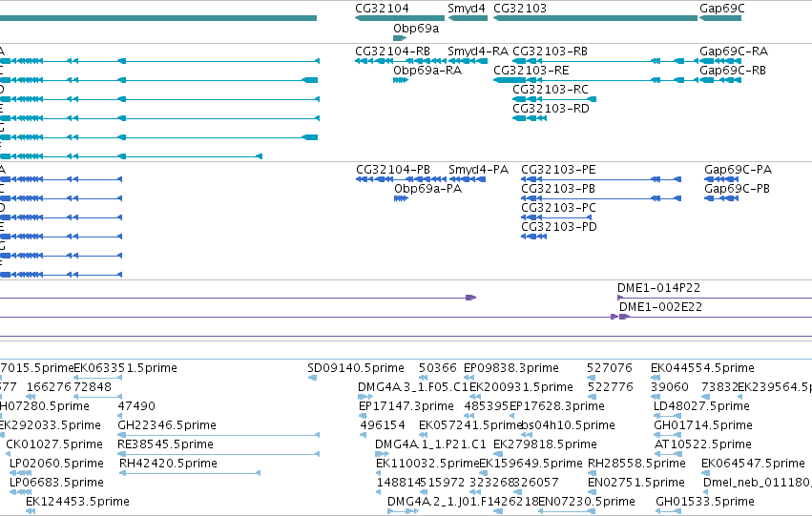Click the CG32103-PC protein label
This screenshot has height=516, width=812.
point(559,208)
